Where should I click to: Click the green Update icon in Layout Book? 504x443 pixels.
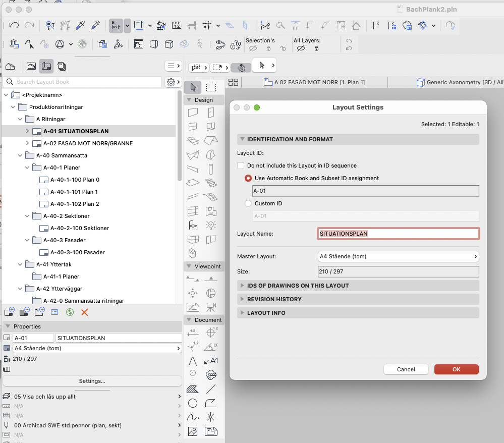[70, 312]
